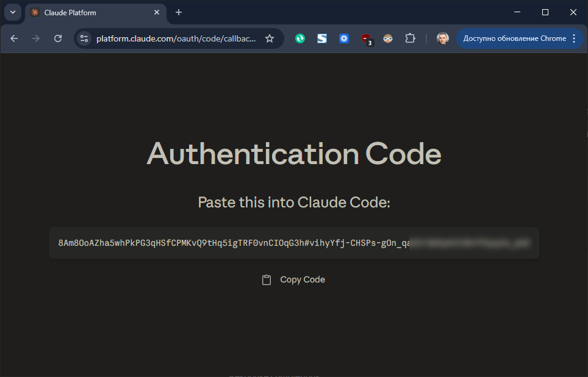
Task: Click the 'Доступно обновление Chrome' update button
Action: (515, 38)
